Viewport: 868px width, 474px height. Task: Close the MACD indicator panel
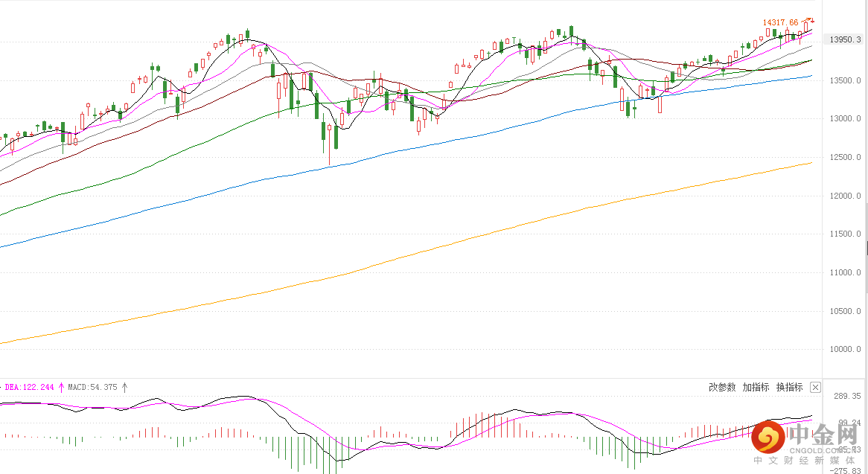click(x=815, y=387)
